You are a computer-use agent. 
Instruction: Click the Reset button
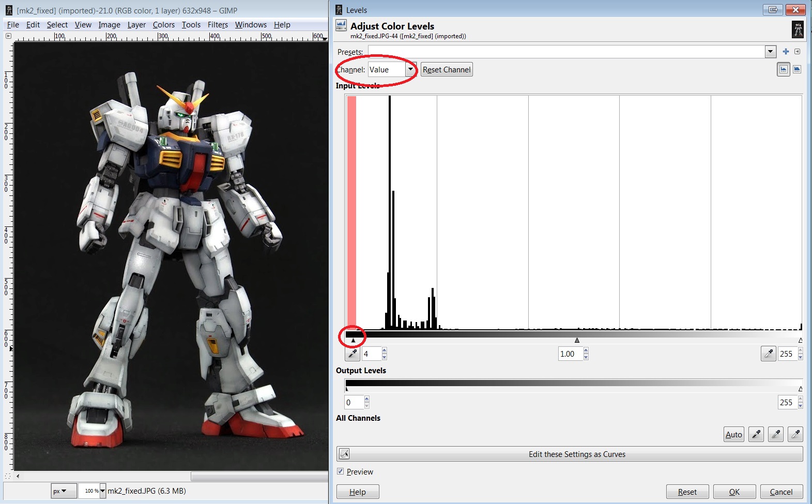tap(687, 492)
